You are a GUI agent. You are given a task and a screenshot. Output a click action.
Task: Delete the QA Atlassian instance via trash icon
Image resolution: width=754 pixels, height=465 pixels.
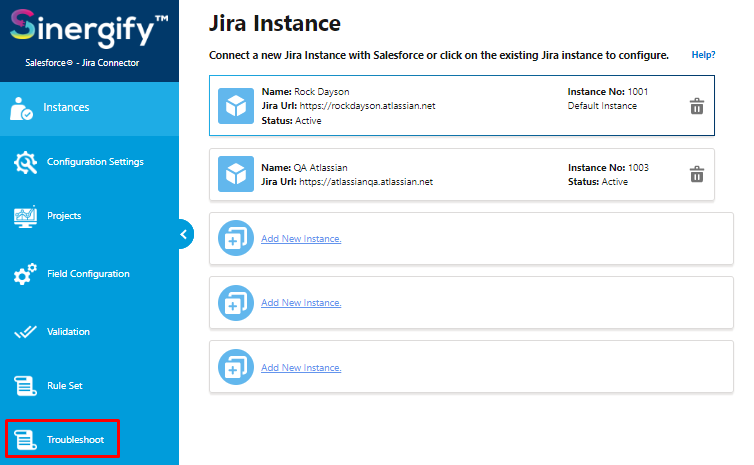pyautogui.click(x=697, y=174)
